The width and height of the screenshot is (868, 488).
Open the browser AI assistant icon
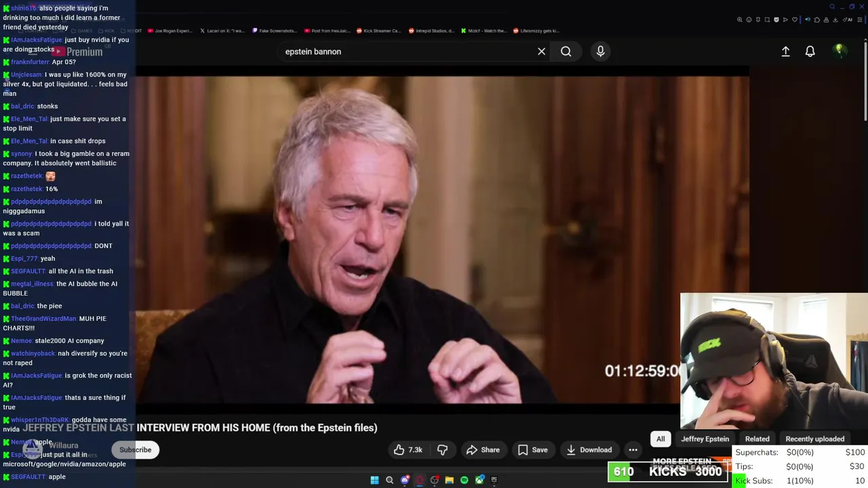(x=846, y=20)
